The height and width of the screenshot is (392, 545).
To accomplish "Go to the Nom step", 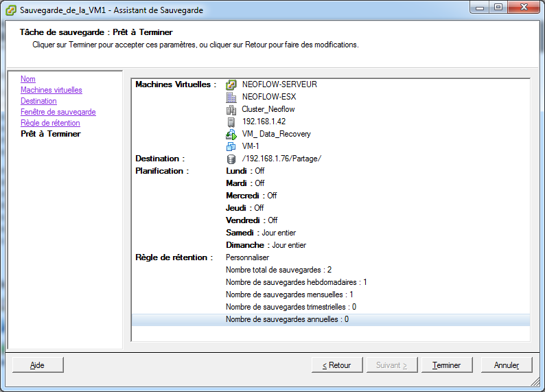I will (28, 79).
